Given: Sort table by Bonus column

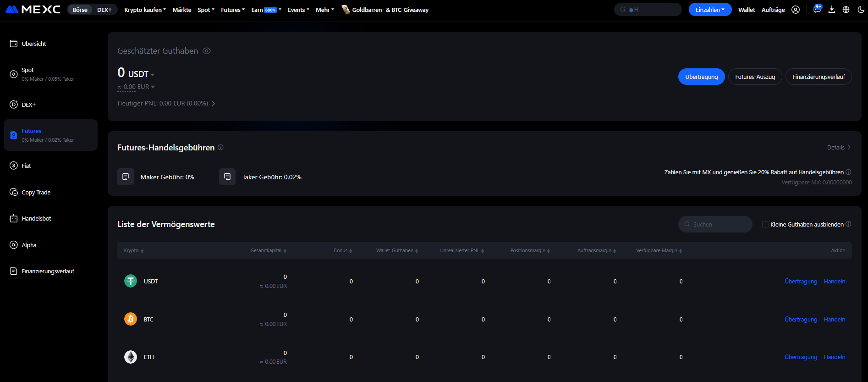Looking at the screenshot, I should pyautogui.click(x=343, y=250).
